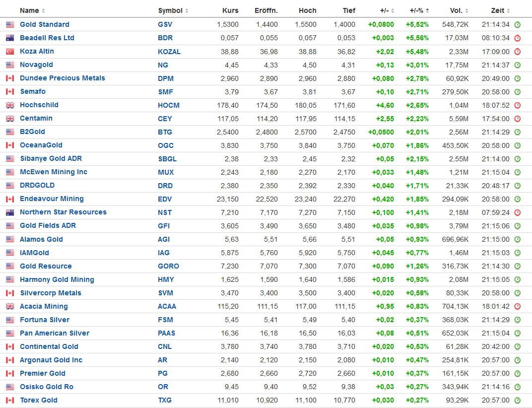The width and height of the screenshot is (532, 408).
Task: Click the green clock icon for IAMGold
Action: [518, 253]
